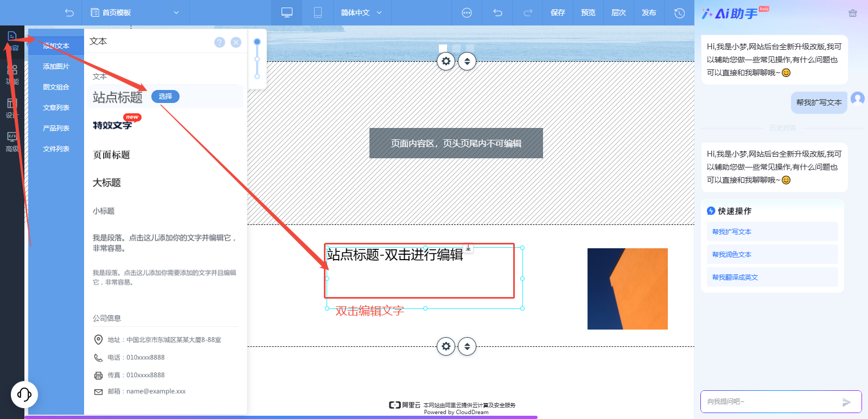The width and height of the screenshot is (868, 419).
Task: Open settings gear for the banner section
Action: 446,61
